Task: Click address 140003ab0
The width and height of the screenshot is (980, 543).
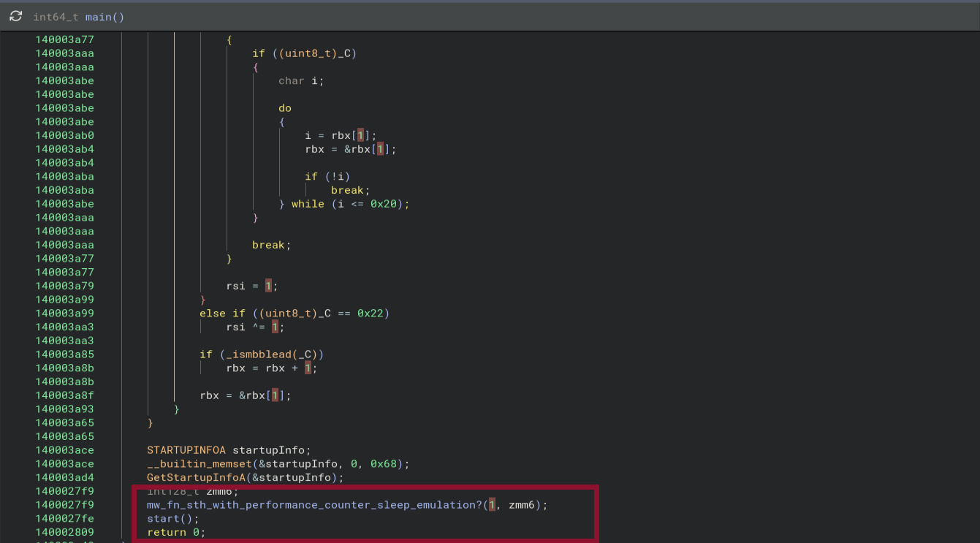Action: click(x=64, y=135)
